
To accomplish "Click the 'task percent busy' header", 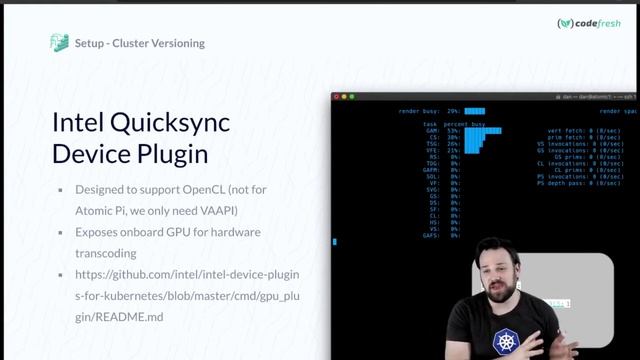I will pyautogui.click(x=454, y=124).
